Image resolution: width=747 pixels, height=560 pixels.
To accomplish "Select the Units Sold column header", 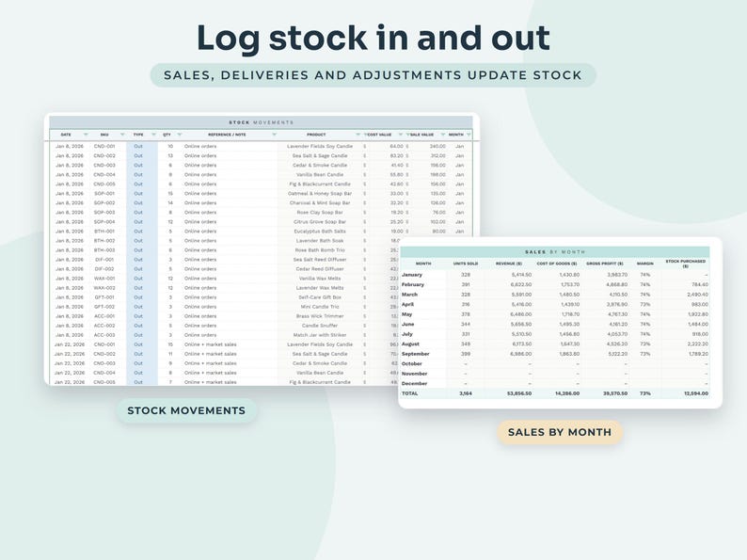I will click(466, 264).
